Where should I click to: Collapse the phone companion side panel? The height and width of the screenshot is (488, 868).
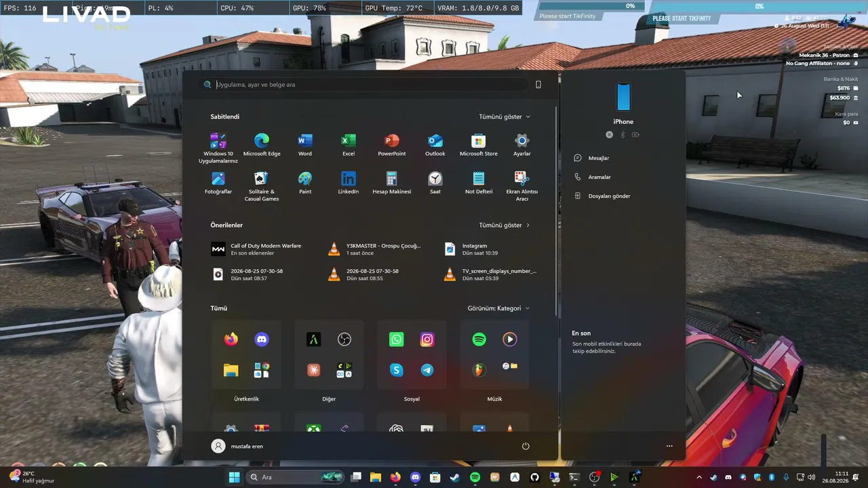coord(538,85)
